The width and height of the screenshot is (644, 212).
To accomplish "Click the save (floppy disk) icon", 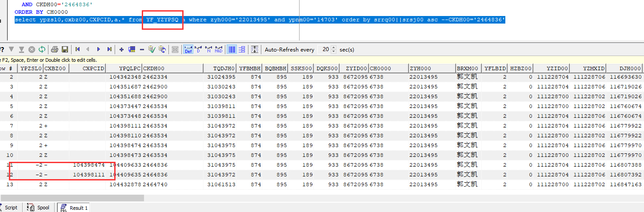I will pos(65,49).
